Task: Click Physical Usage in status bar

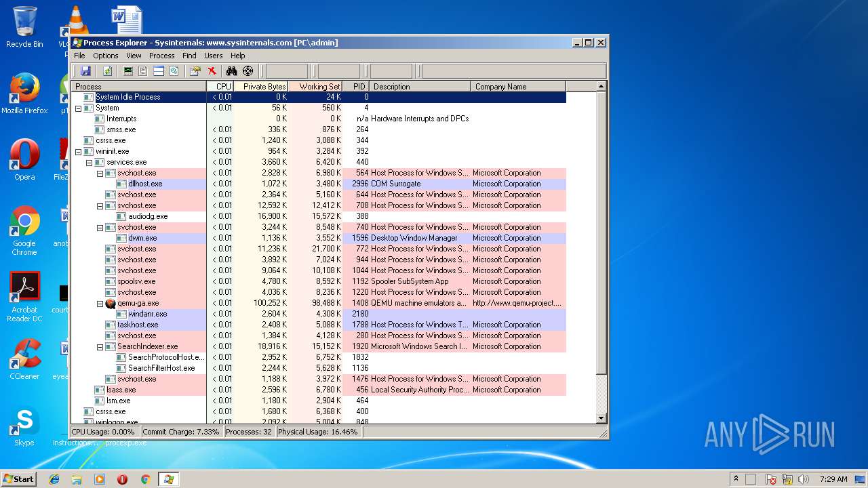Action: click(317, 432)
